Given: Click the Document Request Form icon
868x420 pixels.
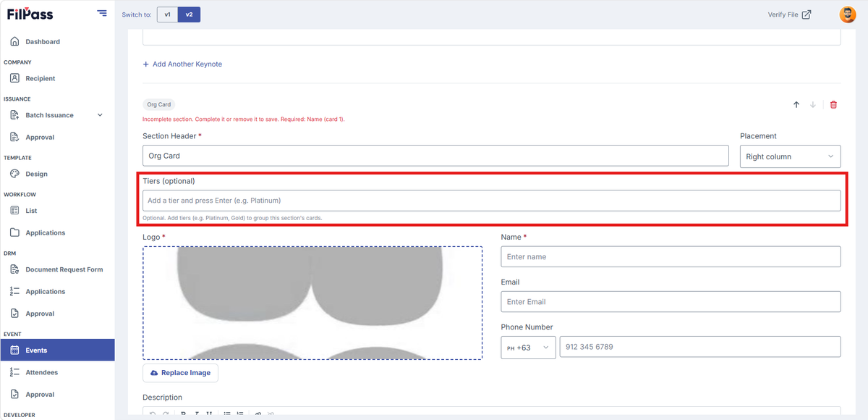Looking at the screenshot, I should [14, 269].
